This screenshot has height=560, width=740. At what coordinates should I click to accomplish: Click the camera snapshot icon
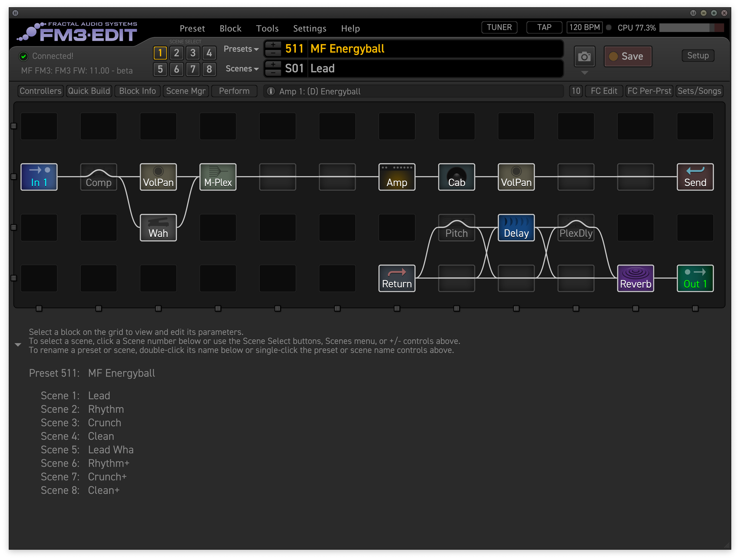pyautogui.click(x=584, y=57)
